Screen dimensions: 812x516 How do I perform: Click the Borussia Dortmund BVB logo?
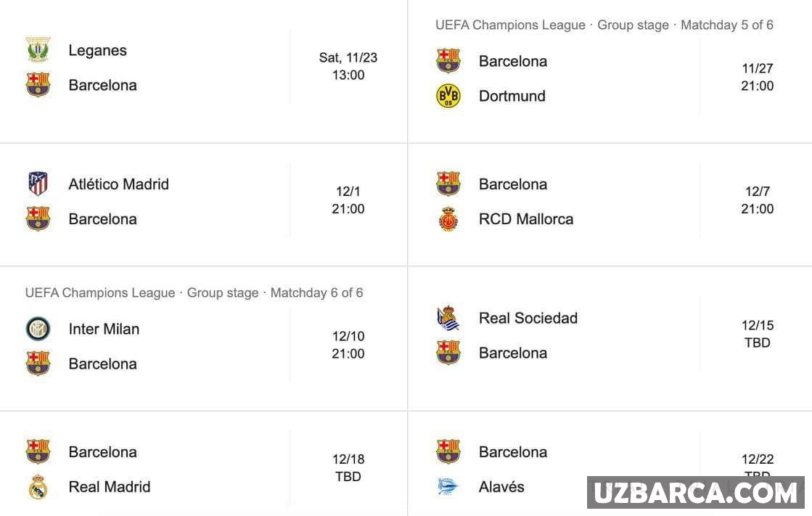(448, 96)
